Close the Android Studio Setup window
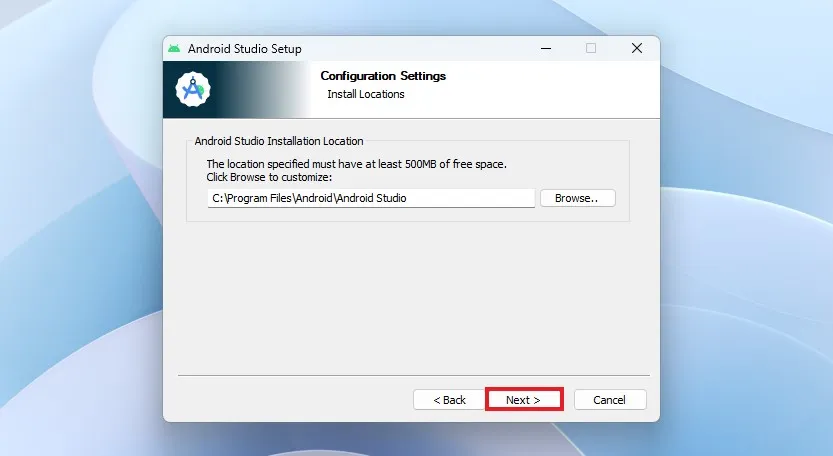Screen dimensions: 833x456 tap(637, 48)
